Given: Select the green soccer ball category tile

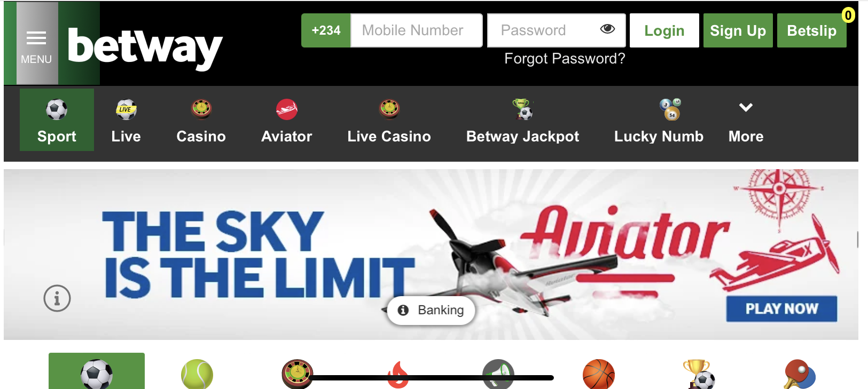Looking at the screenshot, I should click(x=97, y=371).
